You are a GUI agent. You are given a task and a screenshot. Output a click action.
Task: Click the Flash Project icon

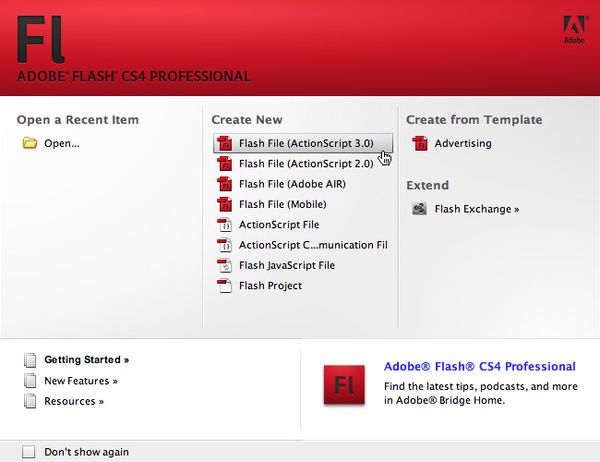224,286
